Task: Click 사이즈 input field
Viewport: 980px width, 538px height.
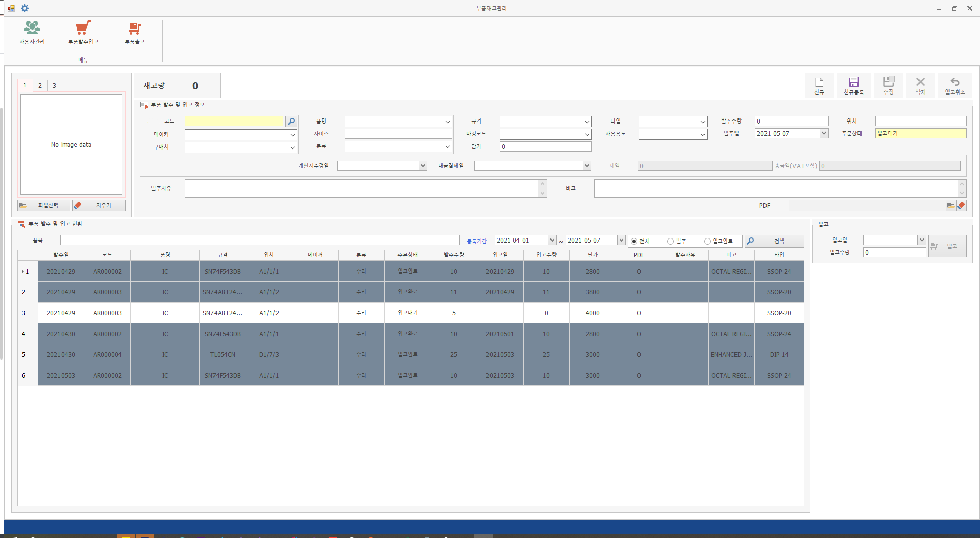Action: 398,134
